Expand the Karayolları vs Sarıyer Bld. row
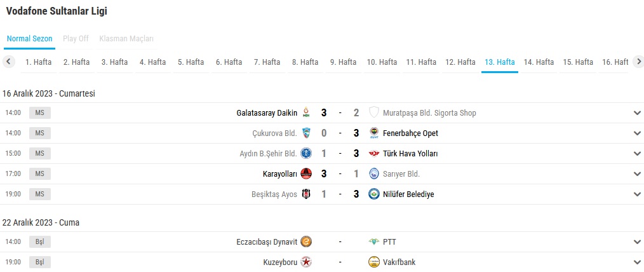644x272 pixels. click(x=637, y=174)
